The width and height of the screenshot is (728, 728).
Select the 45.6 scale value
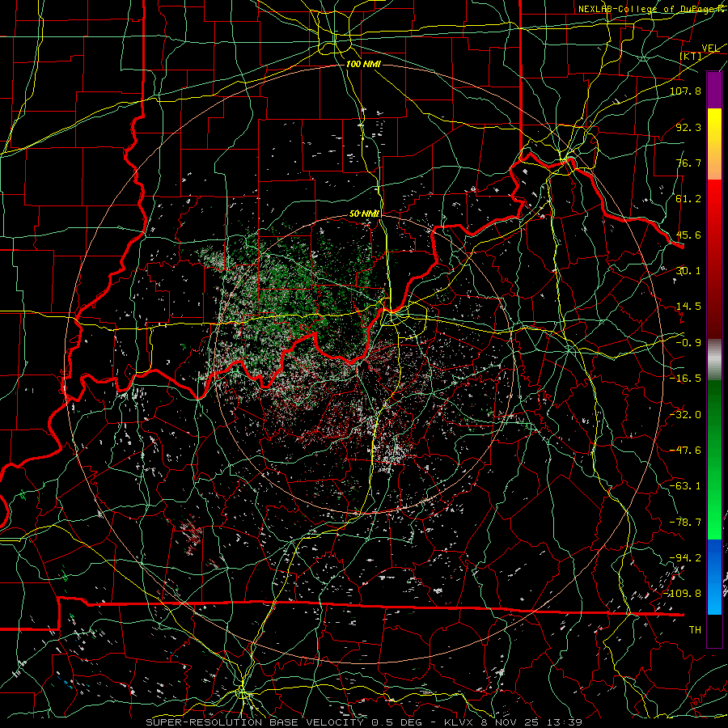pyautogui.click(x=688, y=235)
